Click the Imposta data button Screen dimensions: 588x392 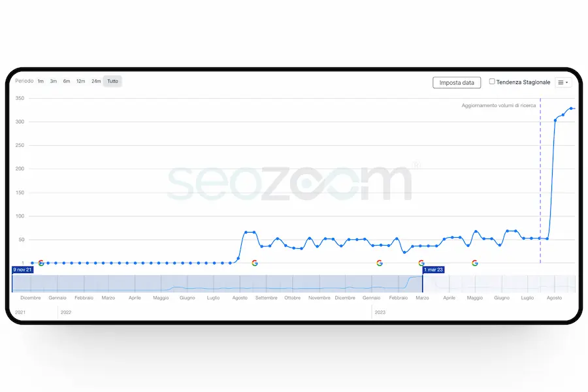coord(457,82)
